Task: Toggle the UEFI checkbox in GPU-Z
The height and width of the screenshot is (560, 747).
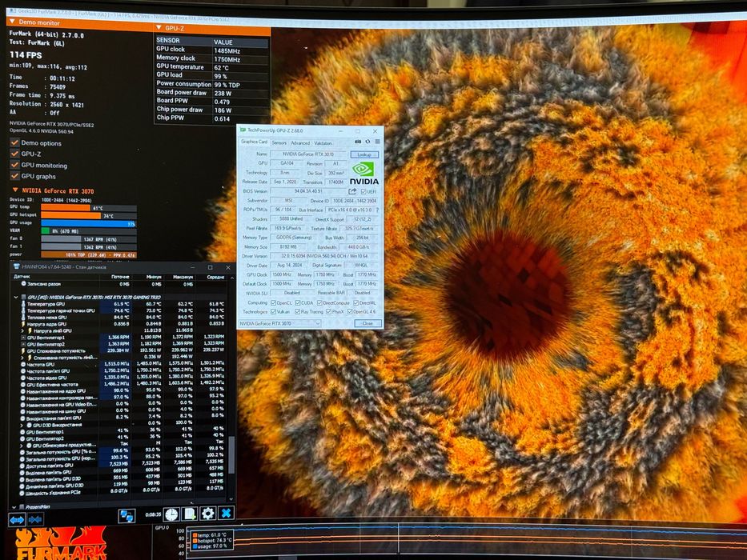Action: coord(363,191)
